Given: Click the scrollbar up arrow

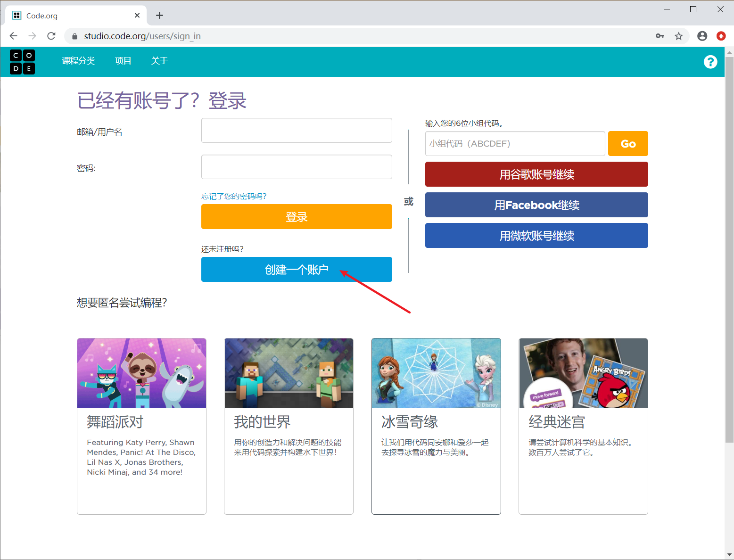Looking at the screenshot, I should (x=729, y=51).
